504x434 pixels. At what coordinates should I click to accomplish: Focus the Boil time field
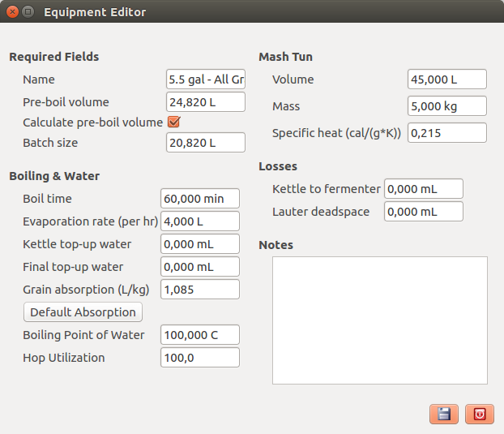(x=200, y=199)
